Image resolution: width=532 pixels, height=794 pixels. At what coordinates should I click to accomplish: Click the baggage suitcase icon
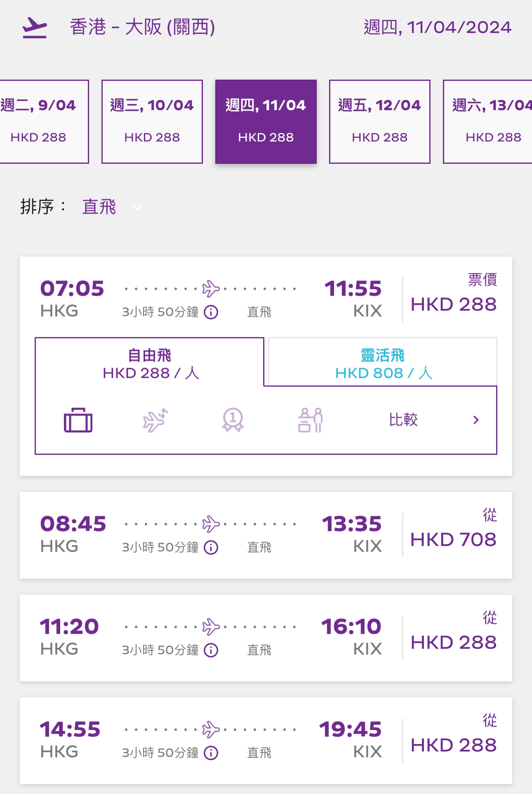coord(78,420)
